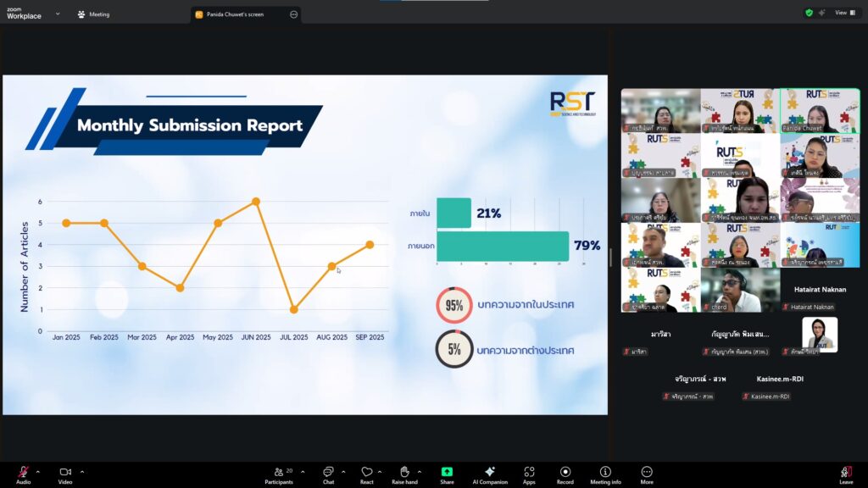Click the React heart icon
The image size is (868, 488).
pos(366,473)
